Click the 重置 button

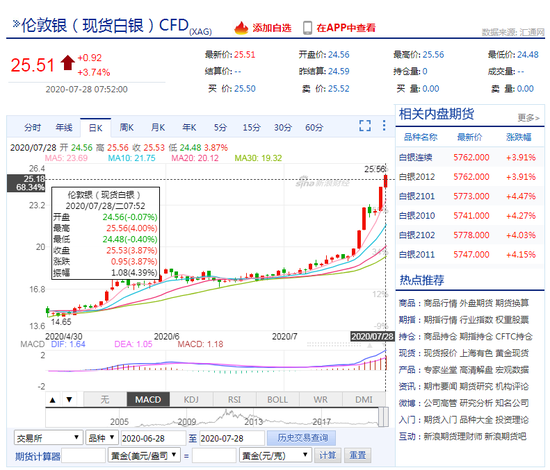357,455
